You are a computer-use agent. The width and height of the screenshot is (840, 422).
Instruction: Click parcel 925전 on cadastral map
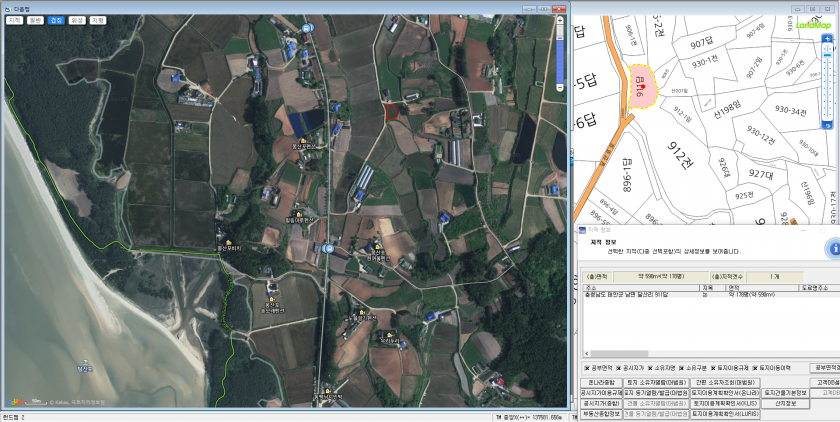tap(744, 195)
